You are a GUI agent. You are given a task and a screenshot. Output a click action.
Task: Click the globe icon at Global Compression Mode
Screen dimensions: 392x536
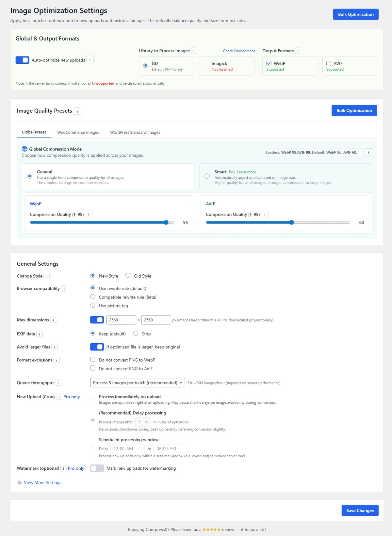(24, 149)
